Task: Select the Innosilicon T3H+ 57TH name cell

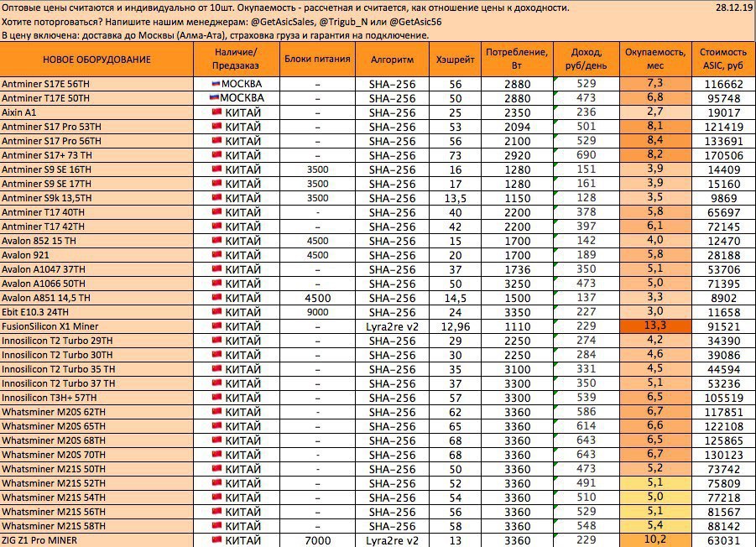Action: (96, 398)
